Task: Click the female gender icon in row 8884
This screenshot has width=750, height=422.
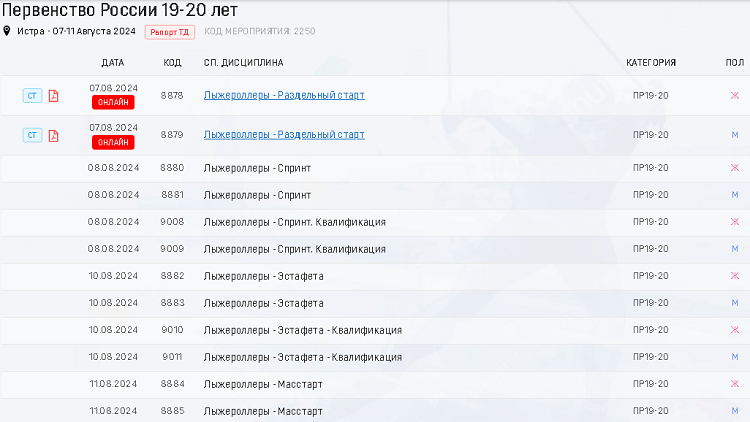Action: [x=735, y=384]
